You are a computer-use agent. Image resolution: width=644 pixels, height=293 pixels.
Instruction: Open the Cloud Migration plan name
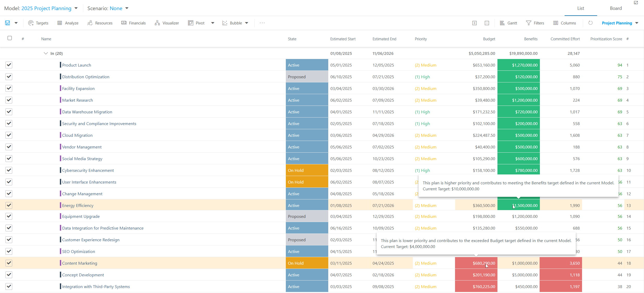77,135
